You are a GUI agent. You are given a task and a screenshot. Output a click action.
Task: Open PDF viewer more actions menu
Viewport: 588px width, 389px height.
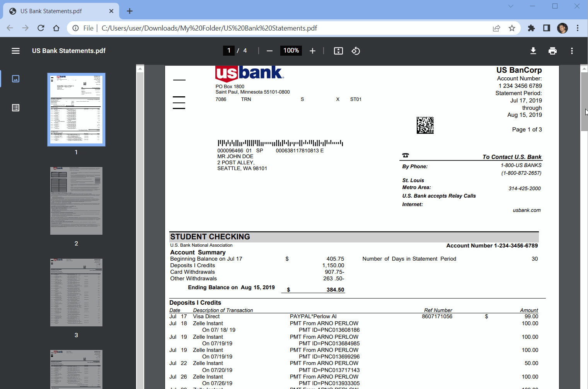pyautogui.click(x=572, y=51)
